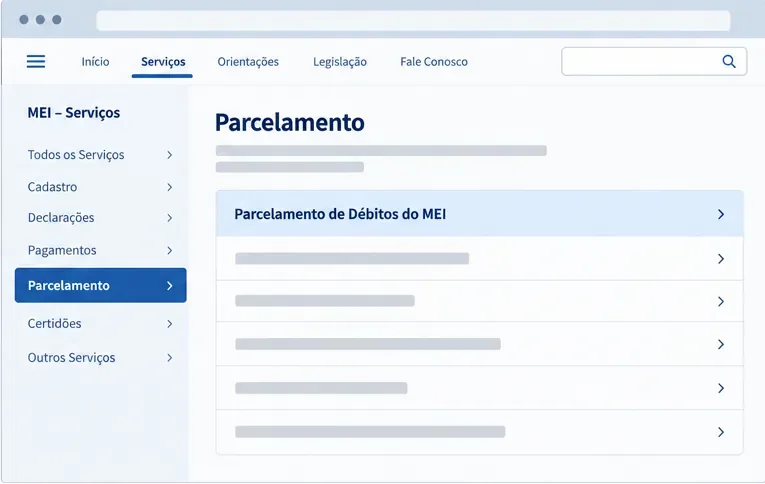Open Parcelamento de Débitos do MEI
Screen dimensions: 765x484
[x=480, y=214]
